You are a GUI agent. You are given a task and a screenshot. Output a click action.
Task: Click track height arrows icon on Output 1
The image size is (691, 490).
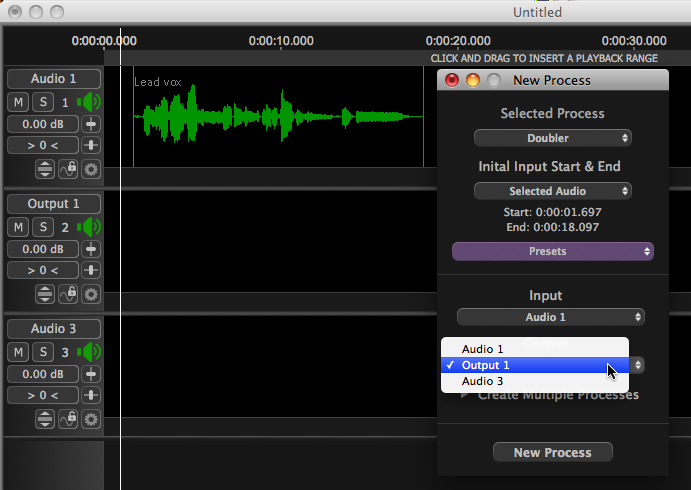point(45,294)
